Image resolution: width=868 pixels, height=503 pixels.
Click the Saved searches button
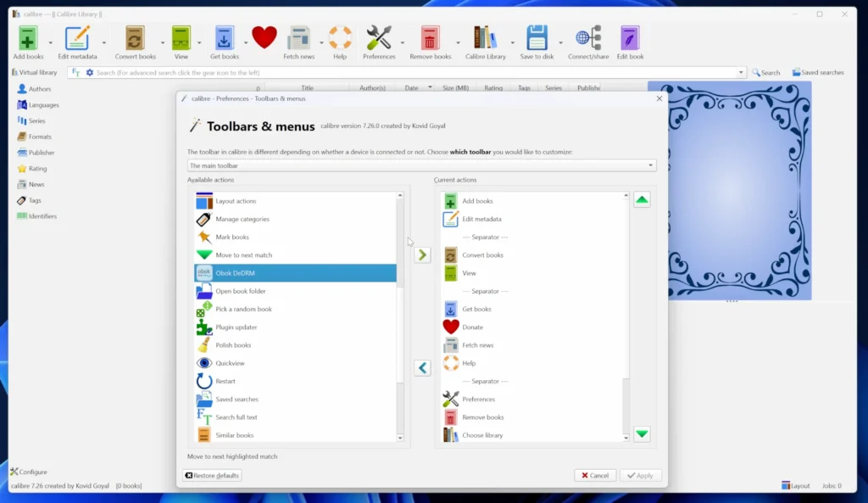point(818,73)
